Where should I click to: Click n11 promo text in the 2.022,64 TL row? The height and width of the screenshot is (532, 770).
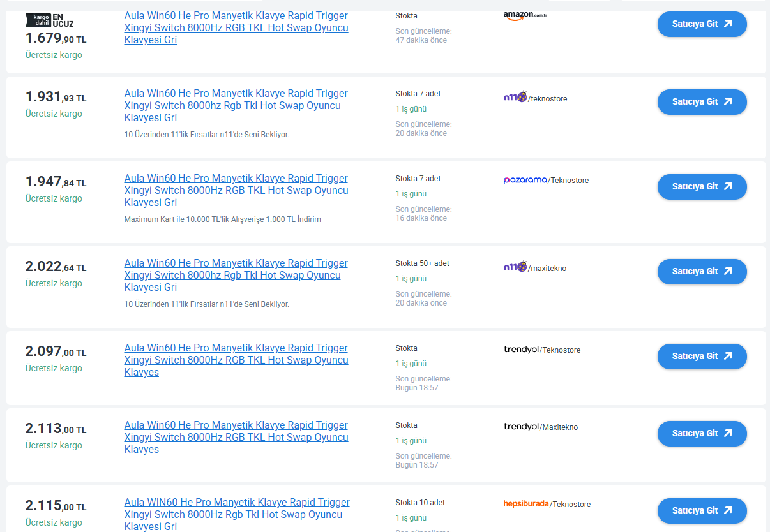pyautogui.click(x=207, y=304)
